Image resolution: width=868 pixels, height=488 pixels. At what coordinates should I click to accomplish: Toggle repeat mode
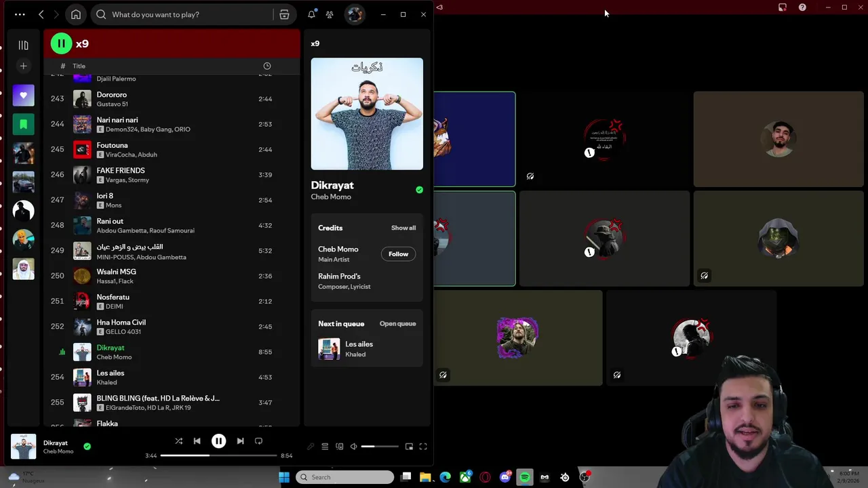click(258, 441)
